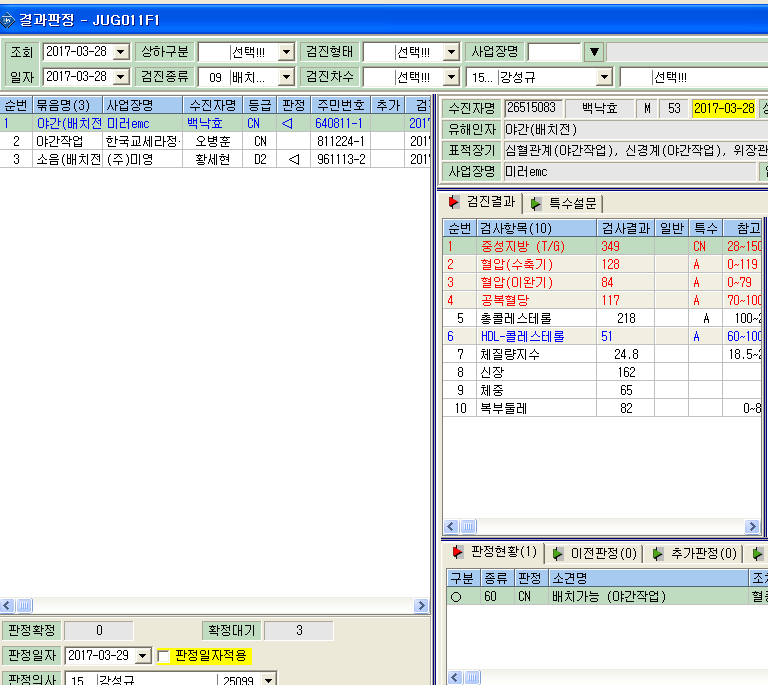Click right arrow of patient list scrollbar
768x685 pixels.
coord(421,606)
